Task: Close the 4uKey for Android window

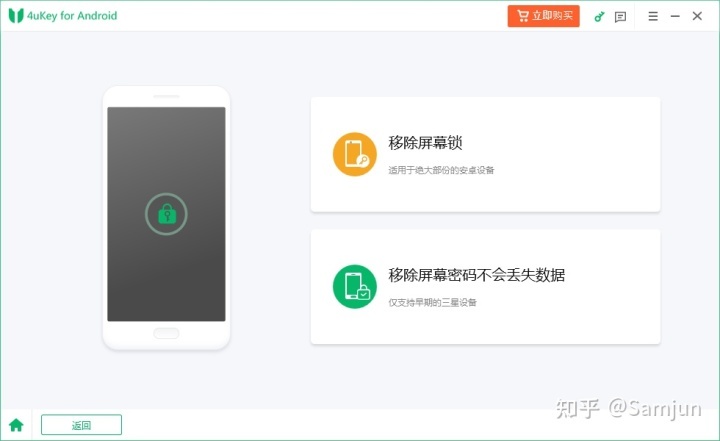Action: point(697,16)
